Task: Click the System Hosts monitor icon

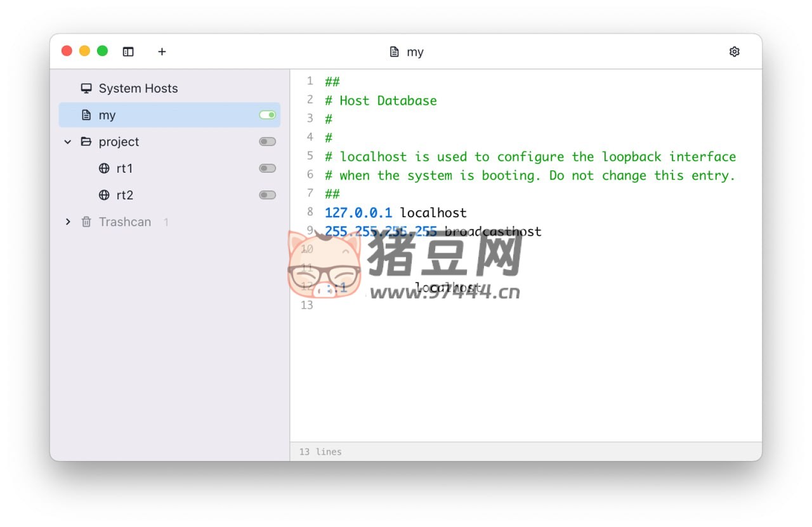Action: (x=86, y=88)
